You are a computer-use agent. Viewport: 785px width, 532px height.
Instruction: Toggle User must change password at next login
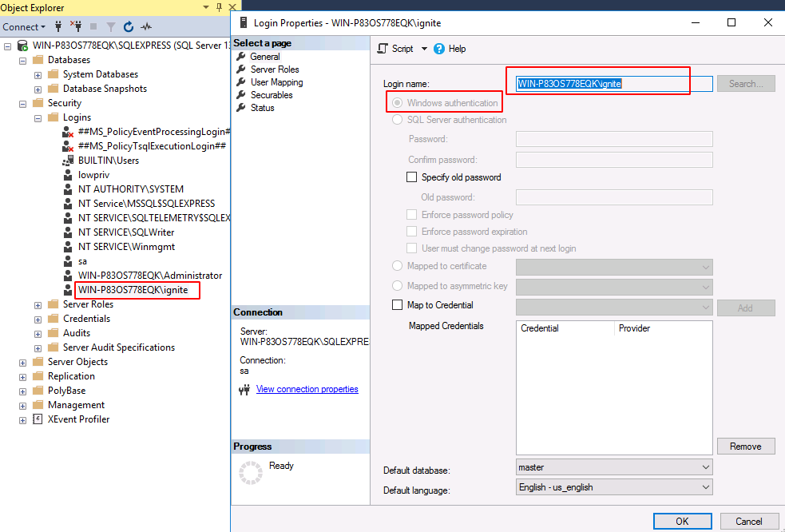point(411,248)
